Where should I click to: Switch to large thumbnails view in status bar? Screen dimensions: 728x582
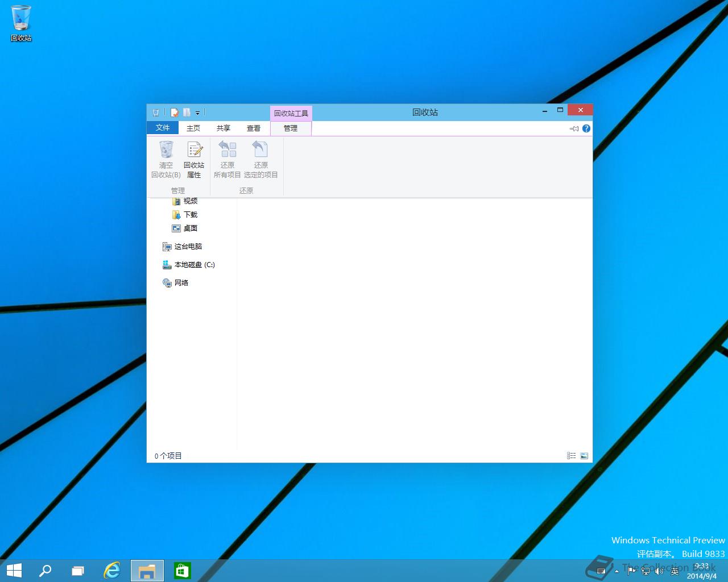(584, 456)
